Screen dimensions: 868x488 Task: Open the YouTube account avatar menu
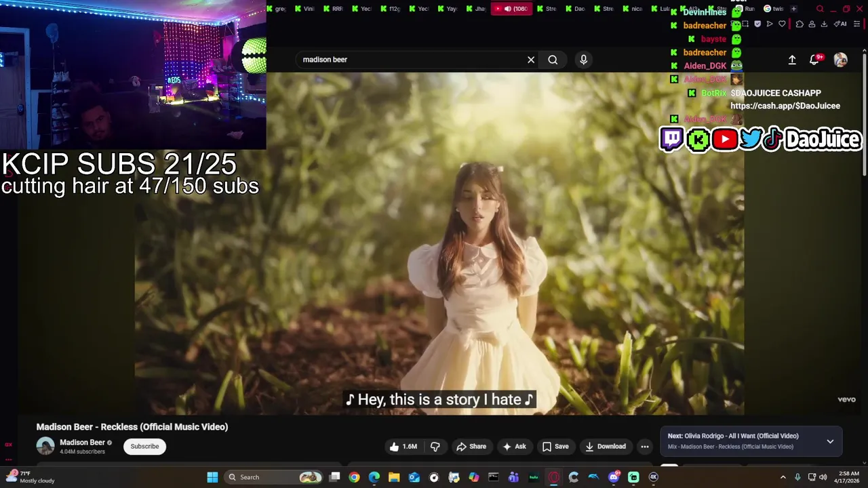(840, 60)
